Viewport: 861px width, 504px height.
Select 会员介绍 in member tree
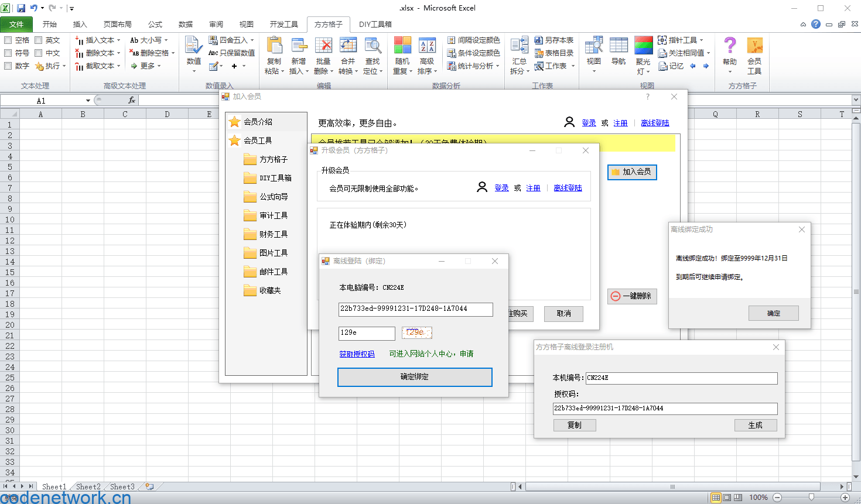click(251, 122)
